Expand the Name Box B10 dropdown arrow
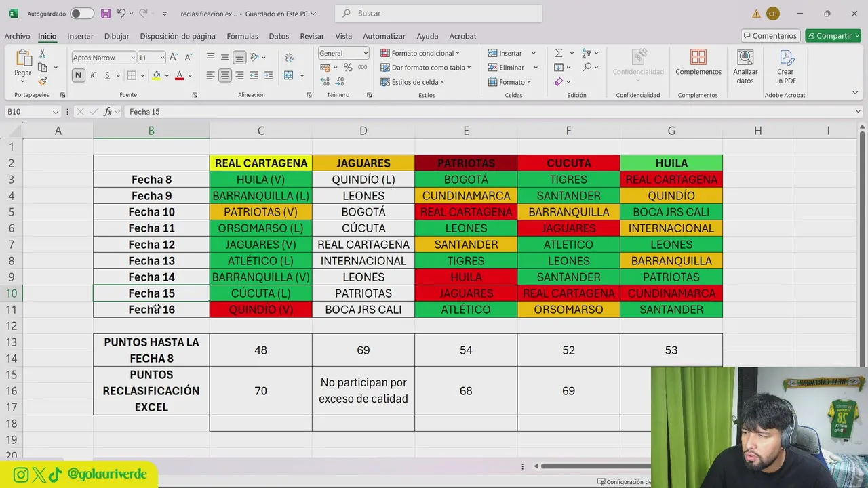 56,112
